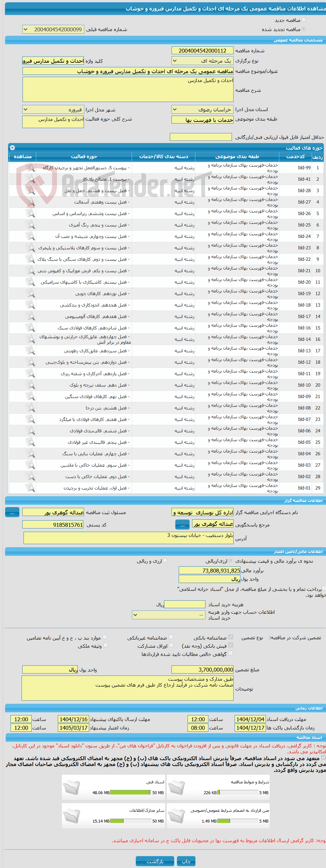Click هزینه خرید اسناد field
The image size is (326, 868).
tap(185, 605)
